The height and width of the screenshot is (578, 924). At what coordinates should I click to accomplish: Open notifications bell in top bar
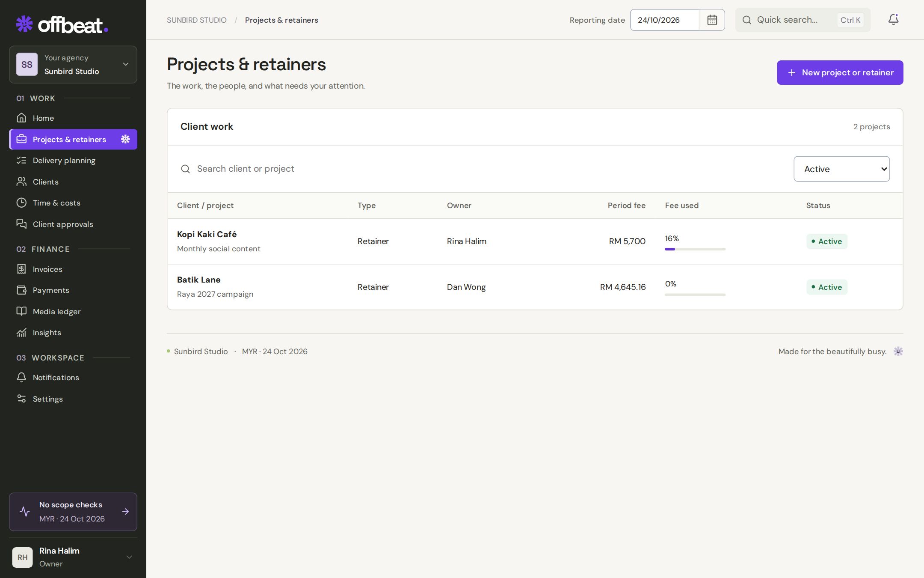[x=893, y=20]
